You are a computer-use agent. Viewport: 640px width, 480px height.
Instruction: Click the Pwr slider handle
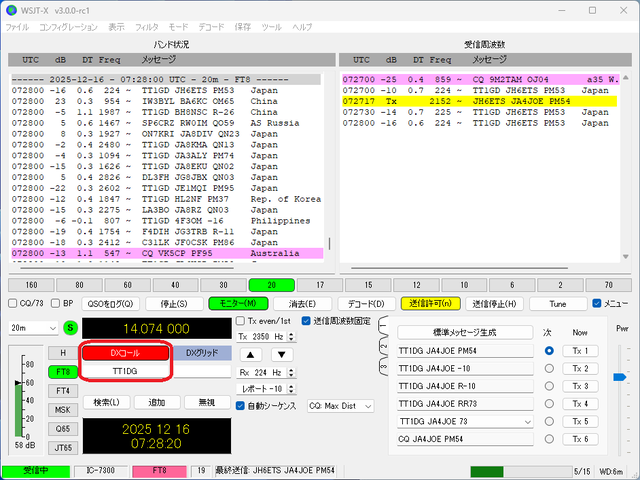(x=620, y=377)
